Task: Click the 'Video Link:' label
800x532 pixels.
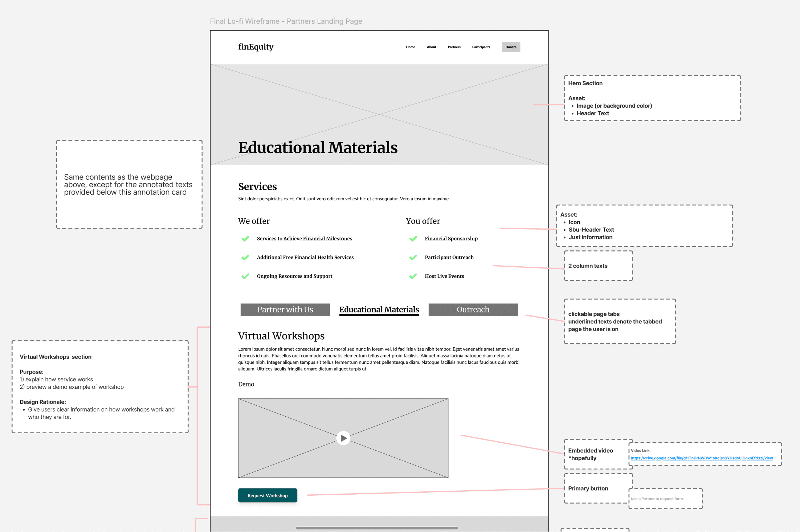Action: [641, 451]
